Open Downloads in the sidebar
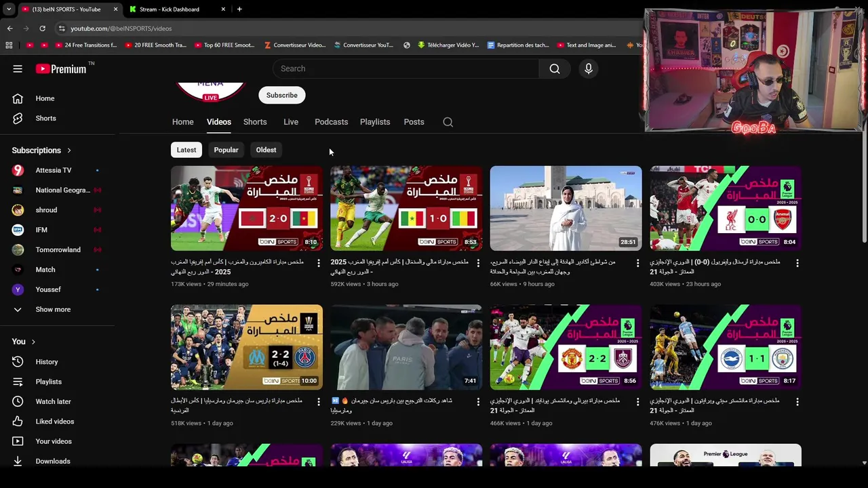The height and width of the screenshot is (488, 868). [x=53, y=461]
